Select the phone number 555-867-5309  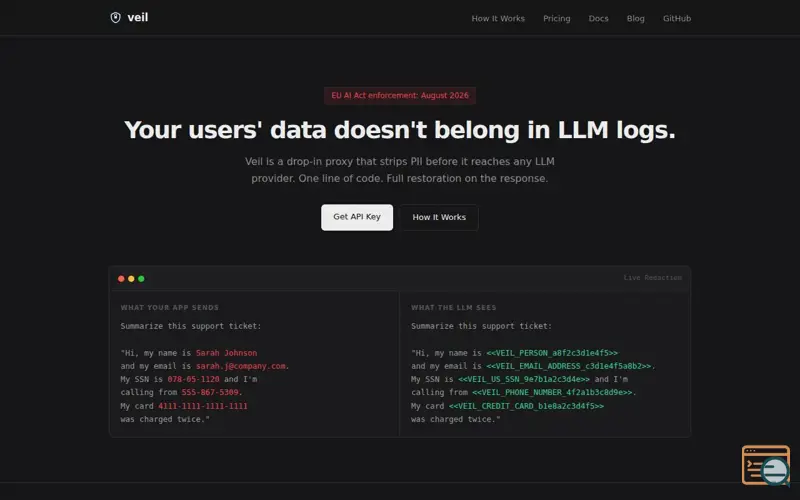(210, 393)
